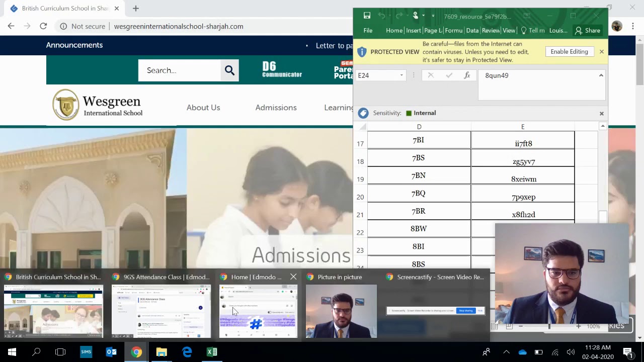Image resolution: width=644 pixels, height=362 pixels.
Task: Open the Insert ribbon tab
Action: click(414, 31)
